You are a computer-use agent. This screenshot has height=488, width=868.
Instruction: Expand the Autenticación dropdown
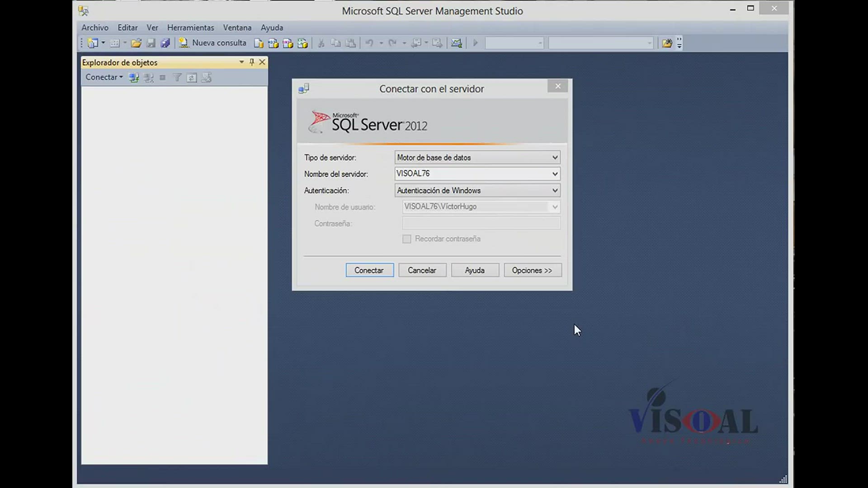[x=555, y=190]
